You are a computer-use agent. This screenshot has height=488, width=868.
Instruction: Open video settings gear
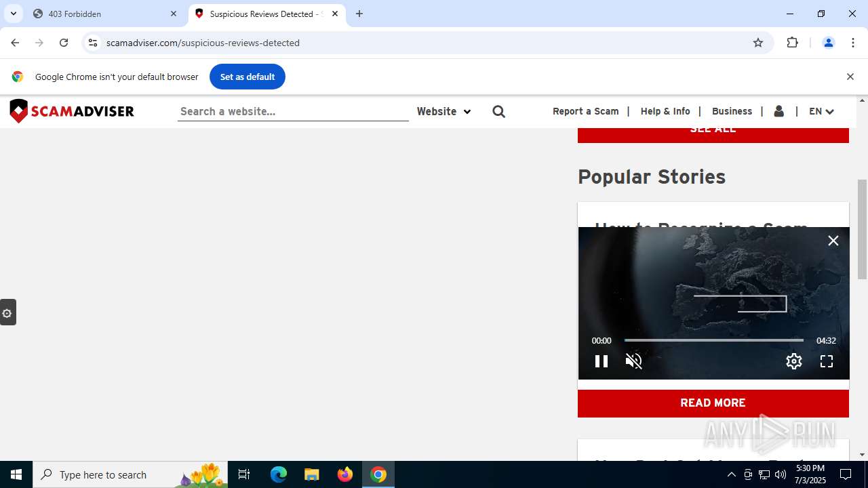pyautogui.click(x=794, y=361)
